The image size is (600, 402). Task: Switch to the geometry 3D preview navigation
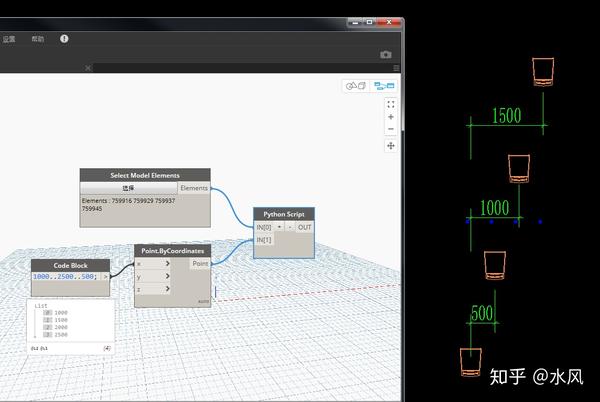click(x=356, y=86)
